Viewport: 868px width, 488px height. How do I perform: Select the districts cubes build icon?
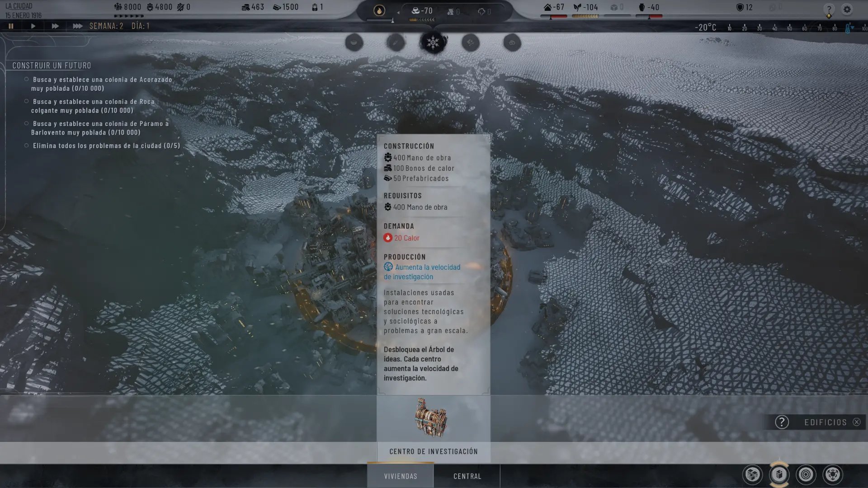coord(753,474)
